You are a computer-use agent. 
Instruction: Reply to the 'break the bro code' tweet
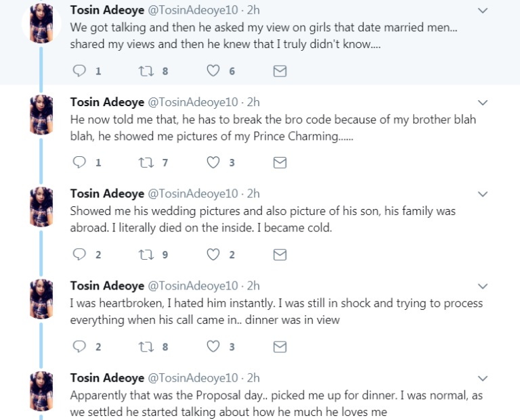coord(79,162)
